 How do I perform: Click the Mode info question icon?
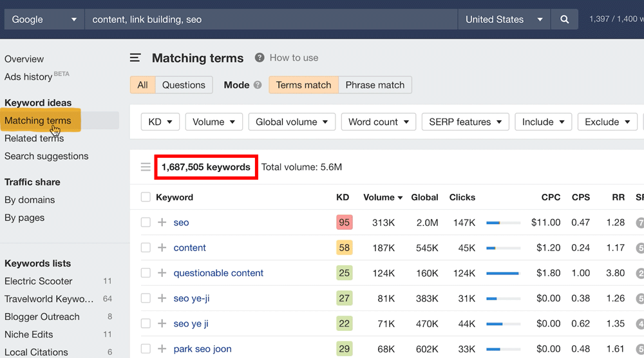click(x=258, y=85)
